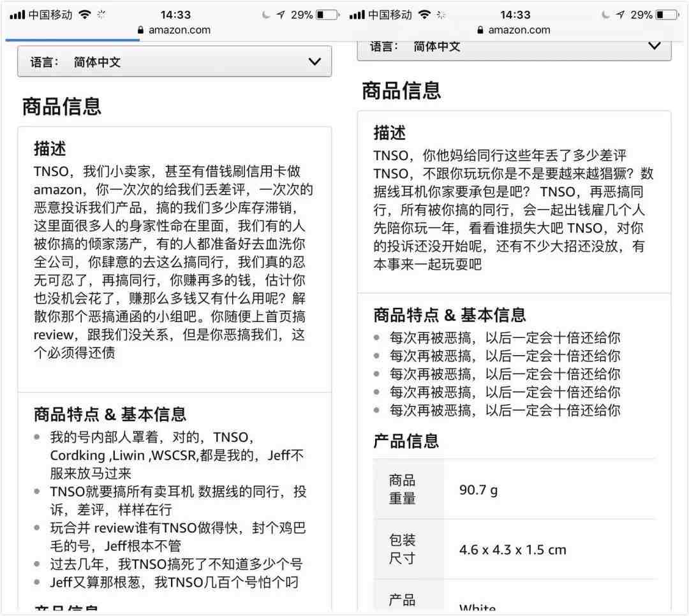Screen dimensions: 689x616
Task: Tap the amazon.com address bar in right screenshot
Action: 514,30
